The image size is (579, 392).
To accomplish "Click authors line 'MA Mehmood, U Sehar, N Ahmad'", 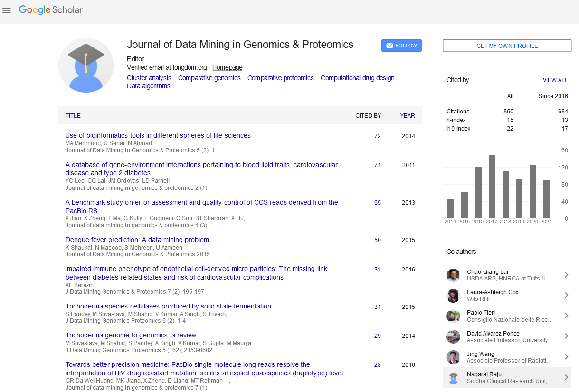I will (109, 143).
